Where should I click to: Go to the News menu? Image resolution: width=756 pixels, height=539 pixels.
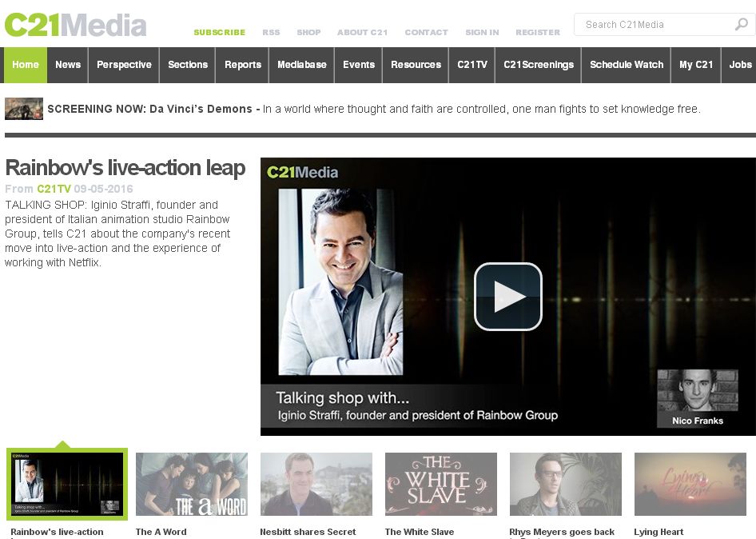68,65
